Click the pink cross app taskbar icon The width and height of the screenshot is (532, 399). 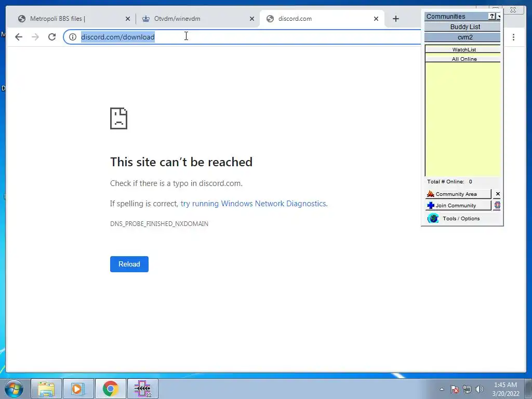coord(142,389)
